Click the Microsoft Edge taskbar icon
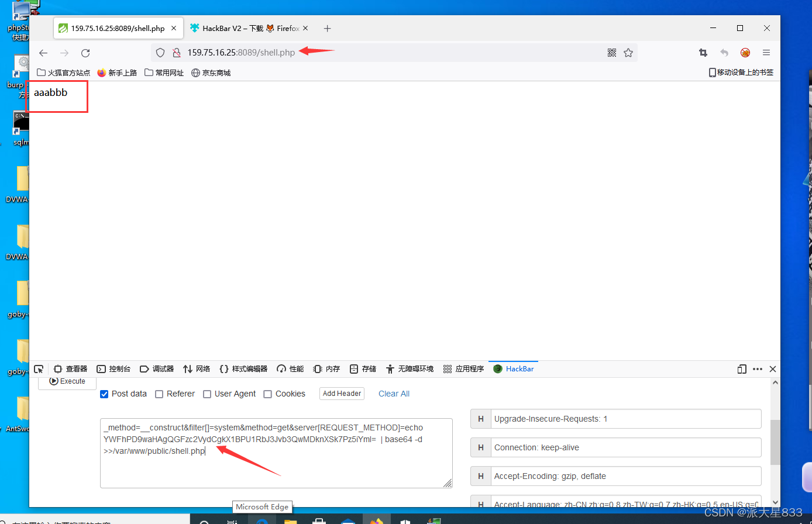This screenshot has height=524, width=812. pyautogui.click(x=262, y=520)
